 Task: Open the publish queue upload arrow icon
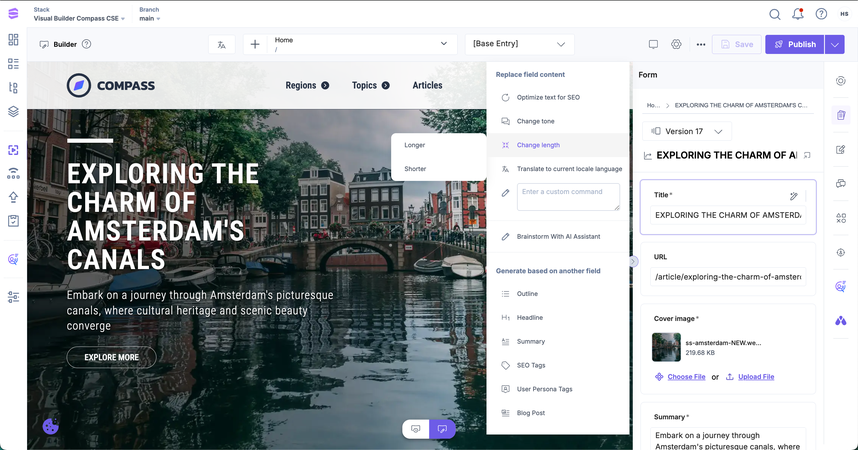[13, 197]
